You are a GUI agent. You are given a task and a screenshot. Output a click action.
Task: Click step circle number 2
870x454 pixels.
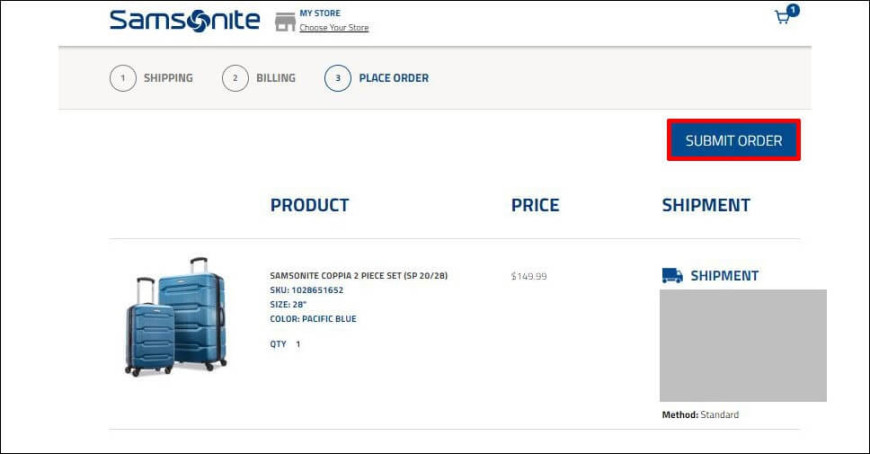pyautogui.click(x=235, y=78)
